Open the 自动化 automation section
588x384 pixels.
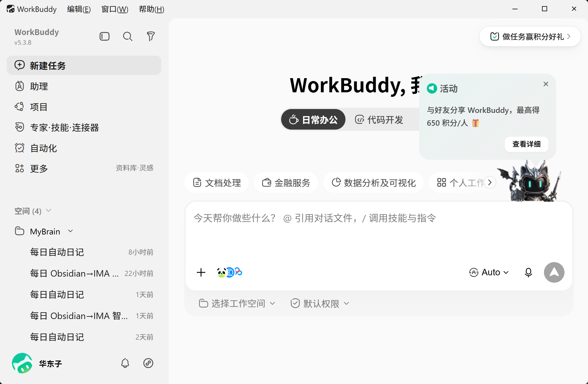pyautogui.click(x=84, y=148)
